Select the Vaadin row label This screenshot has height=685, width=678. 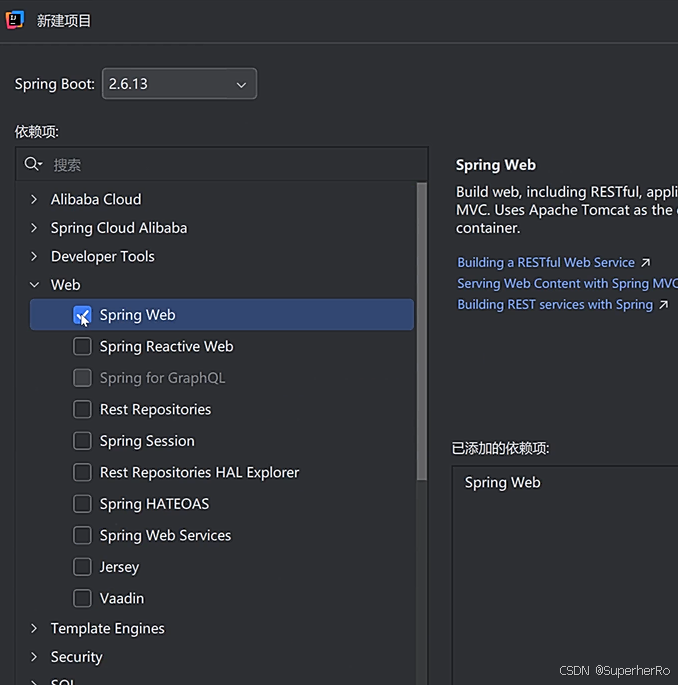pos(122,598)
